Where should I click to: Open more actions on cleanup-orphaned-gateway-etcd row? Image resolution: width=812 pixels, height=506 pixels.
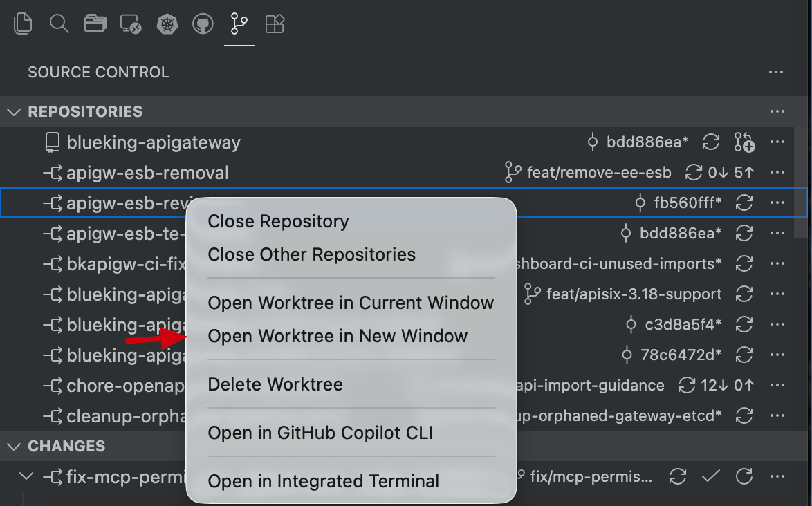pos(777,415)
